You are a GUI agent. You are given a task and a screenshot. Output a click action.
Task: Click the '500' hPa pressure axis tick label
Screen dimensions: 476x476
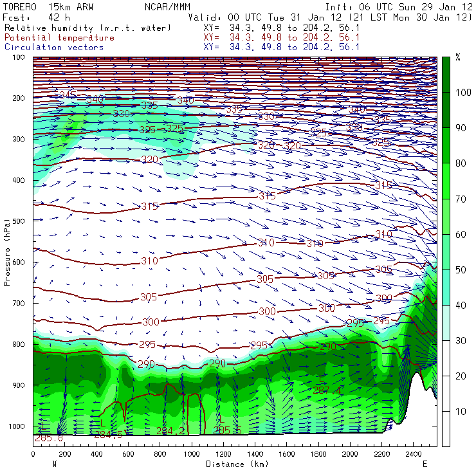point(19,221)
